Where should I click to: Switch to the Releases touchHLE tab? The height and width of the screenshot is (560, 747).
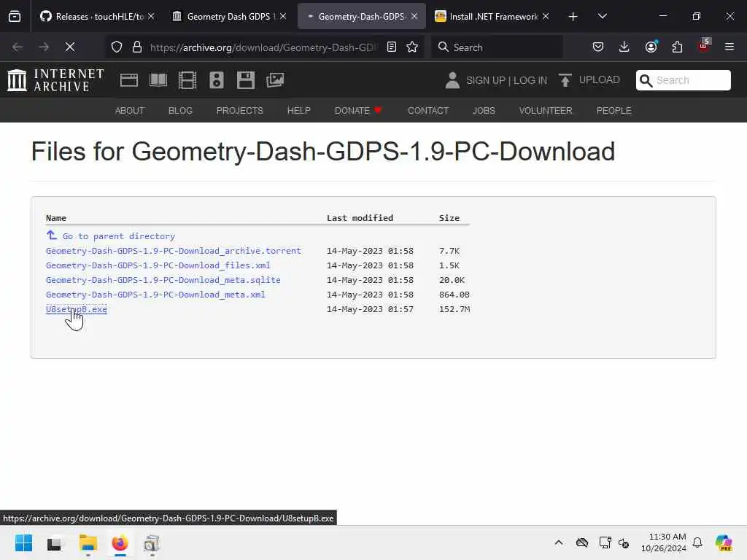coord(92,17)
